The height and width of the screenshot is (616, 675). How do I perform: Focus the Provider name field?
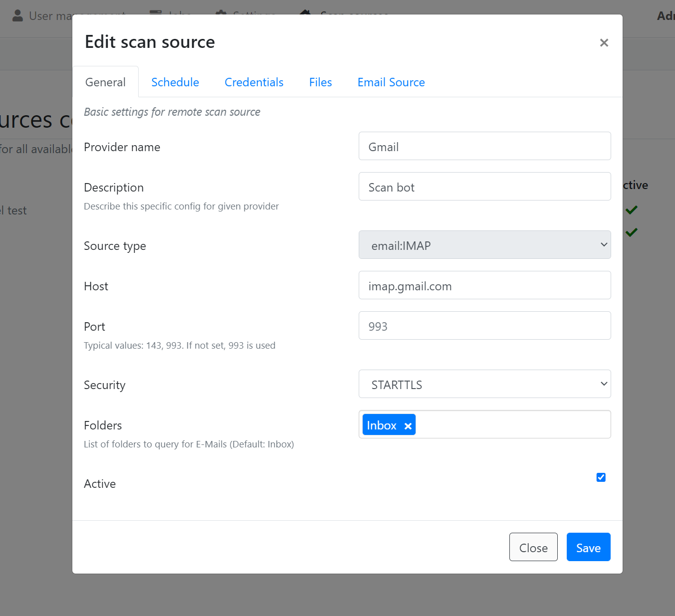coord(484,146)
